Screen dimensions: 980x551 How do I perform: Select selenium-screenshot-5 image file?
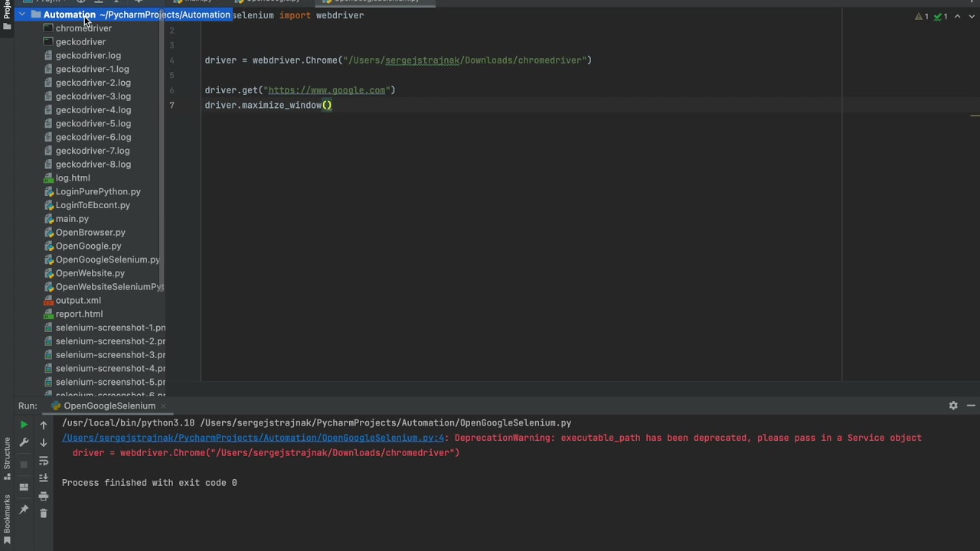(110, 383)
